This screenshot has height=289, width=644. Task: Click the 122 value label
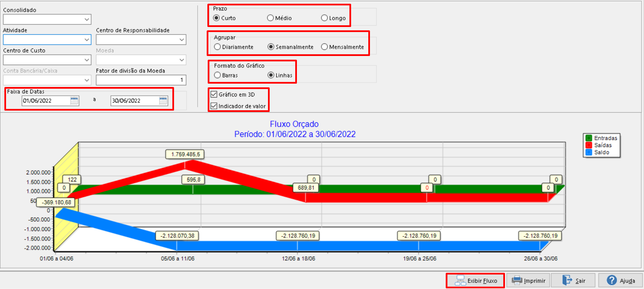[72, 180]
